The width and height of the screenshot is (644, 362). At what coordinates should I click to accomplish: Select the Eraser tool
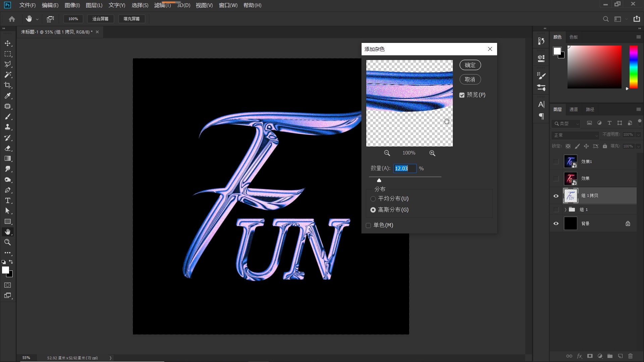coord(7,148)
